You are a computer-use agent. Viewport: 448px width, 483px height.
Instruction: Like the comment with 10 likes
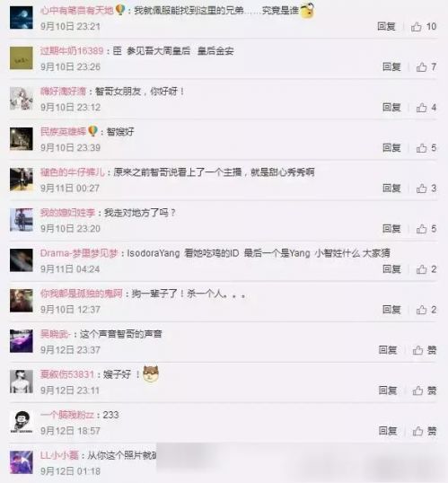[424, 27]
